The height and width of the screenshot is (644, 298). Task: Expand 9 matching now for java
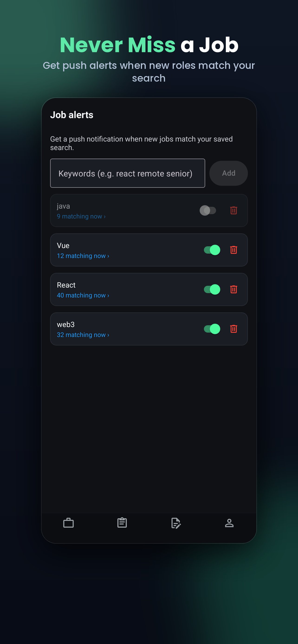click(81, 216)
